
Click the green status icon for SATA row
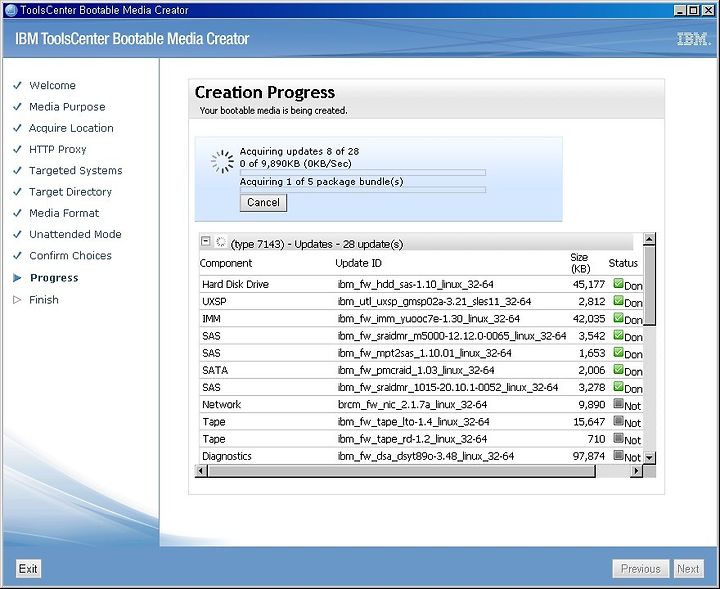tap(618, 369)
